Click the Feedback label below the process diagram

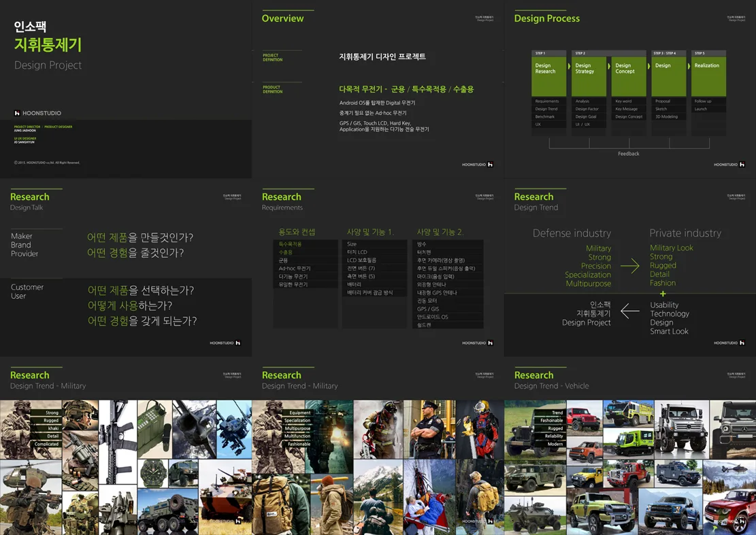pos(628,154)
